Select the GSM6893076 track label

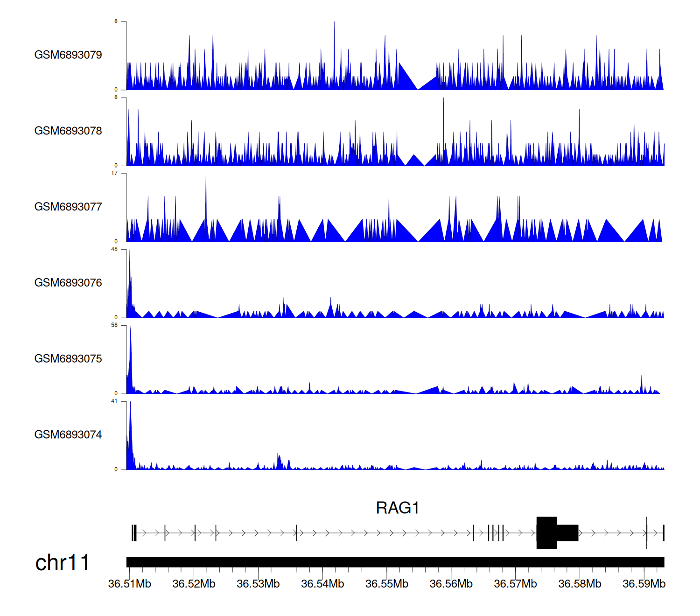68,283
